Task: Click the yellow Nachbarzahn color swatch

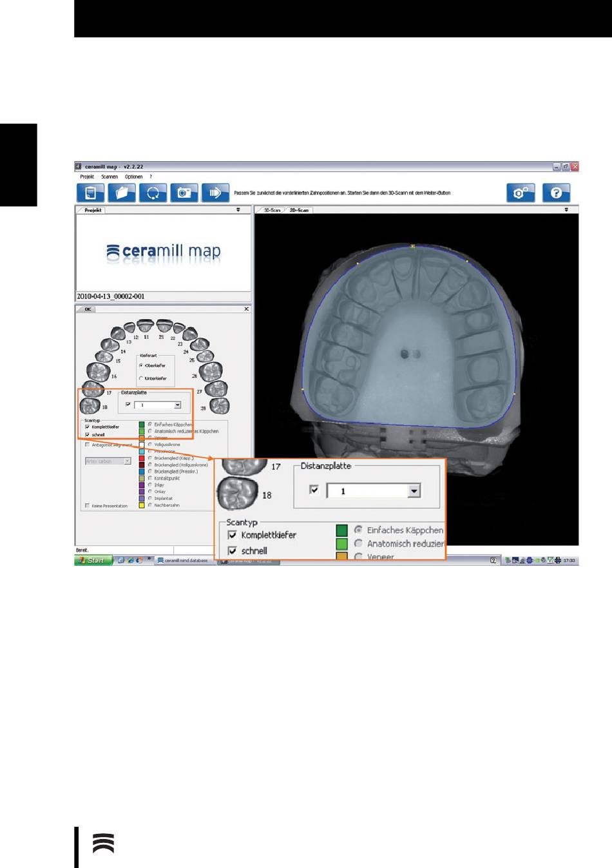Action: pyautogui.click(x=142, y=505)
